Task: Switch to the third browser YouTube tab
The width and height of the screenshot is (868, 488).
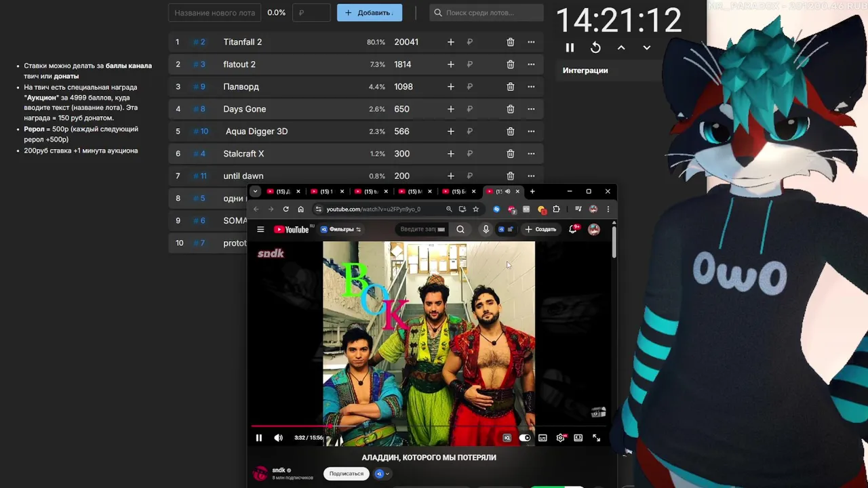Action: tap(371, 192)
